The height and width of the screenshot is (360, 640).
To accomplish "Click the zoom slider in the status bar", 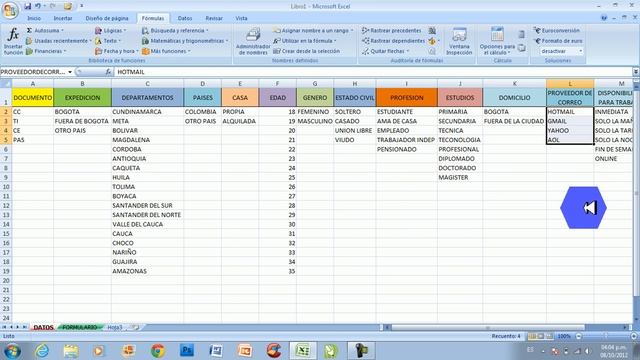I will point(606,336).
